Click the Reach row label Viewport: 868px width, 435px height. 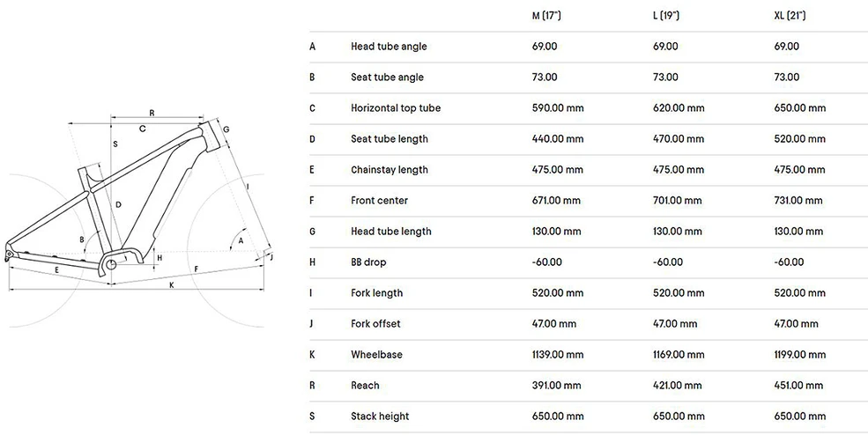pos(365,386)
